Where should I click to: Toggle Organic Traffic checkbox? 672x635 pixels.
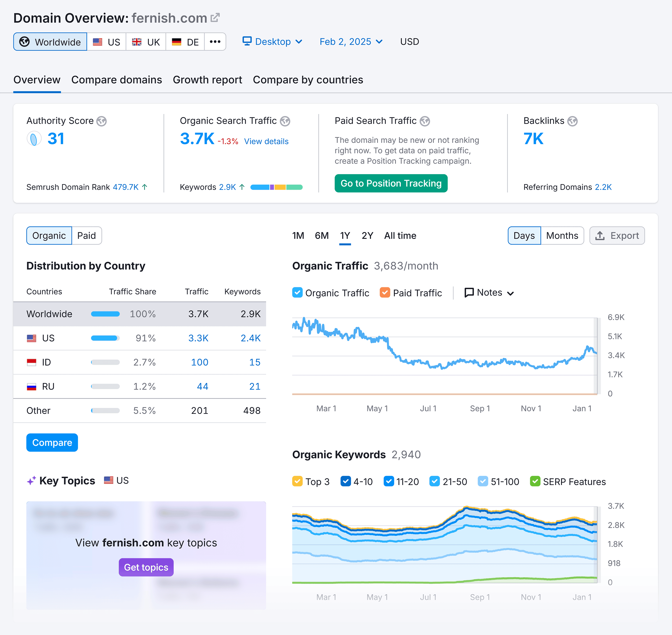[x=297, y=292]
